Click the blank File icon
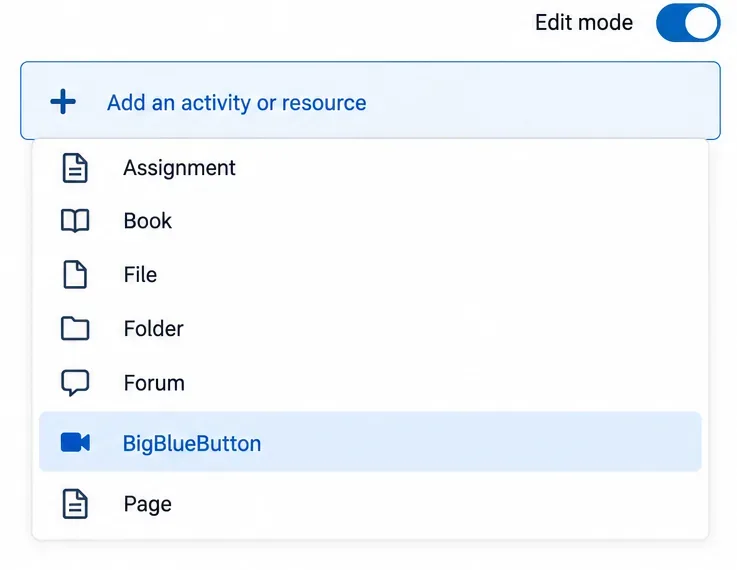The image size is (737, 570). click(x=75, y=274)
